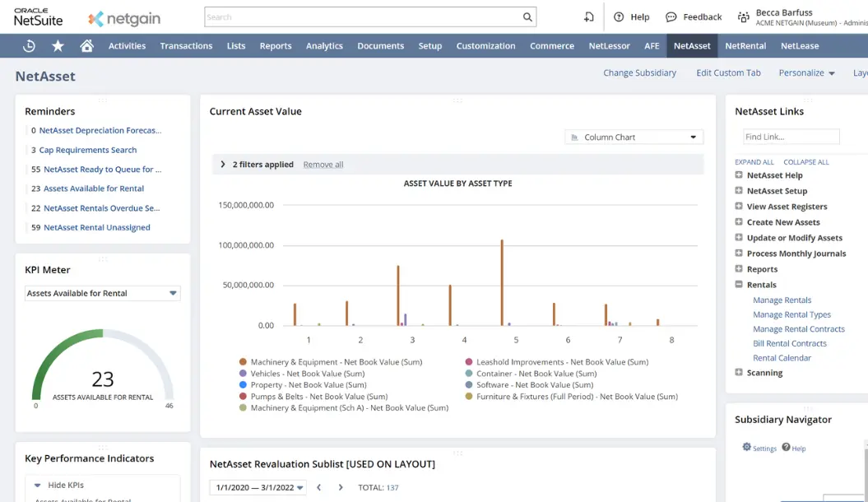Screen dimensions: 868x502
Task: Go to next revaluation sublist page arrow
Action: (x=341, y=488)
